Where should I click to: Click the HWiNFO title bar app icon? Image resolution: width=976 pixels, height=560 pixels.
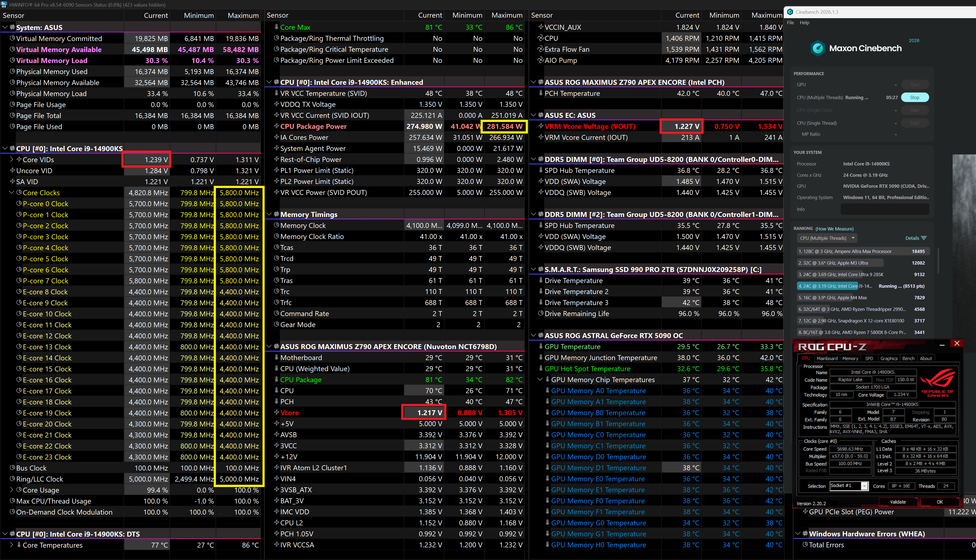click(x=4, y=5)
